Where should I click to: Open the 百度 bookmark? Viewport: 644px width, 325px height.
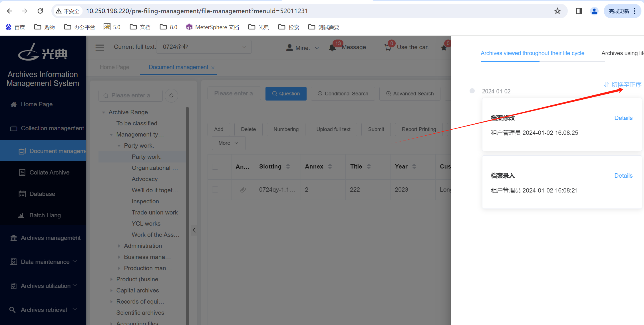tap(15, 27)
